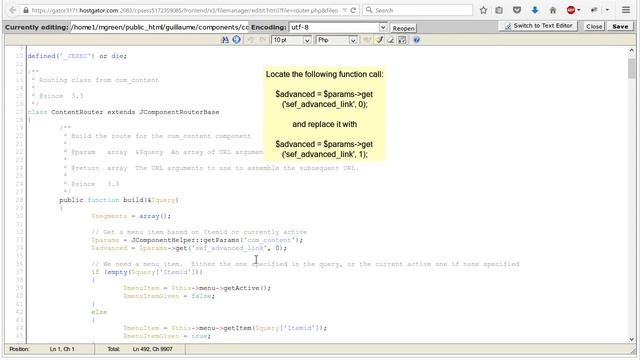
Task: Click the getParams('com_content') line
Action: click(x=197, y=240)
